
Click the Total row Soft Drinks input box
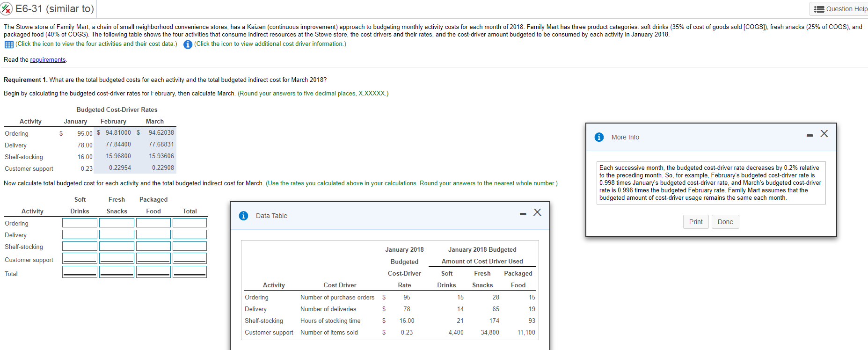80,272
